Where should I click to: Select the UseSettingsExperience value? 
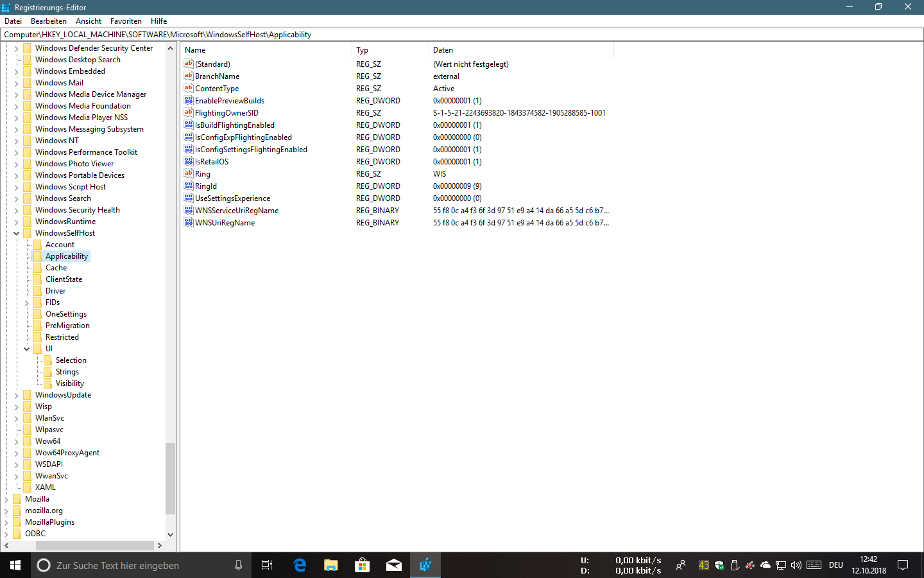232,198
